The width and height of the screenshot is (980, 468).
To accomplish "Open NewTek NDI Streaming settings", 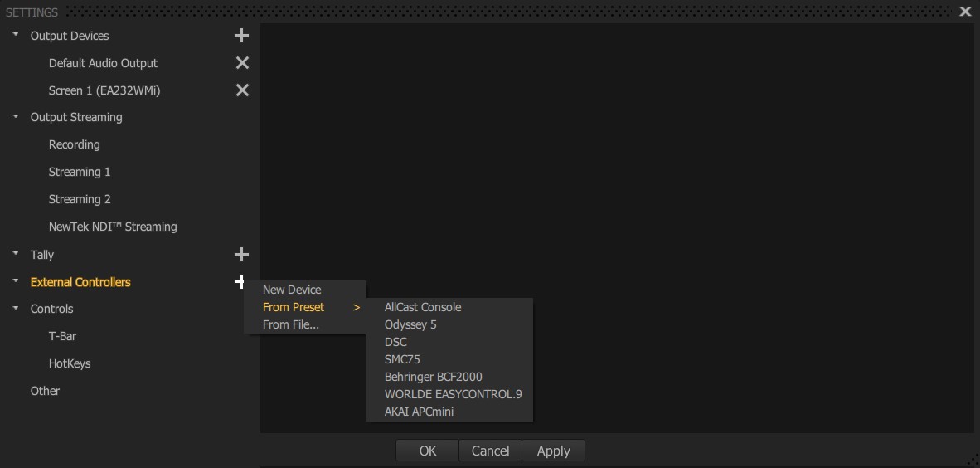I will 113,227.
